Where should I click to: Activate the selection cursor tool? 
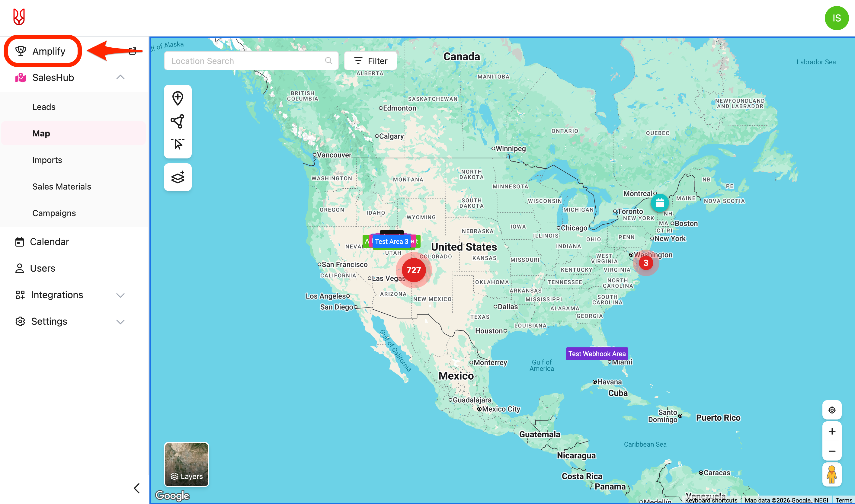pos(178,144)
